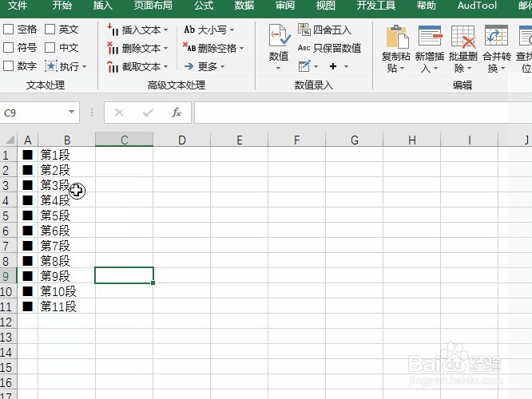The image size is (532, 399).
Task: Click the More (更多) arrow icon
Action: pyautogui.click(x=189, y=66)
